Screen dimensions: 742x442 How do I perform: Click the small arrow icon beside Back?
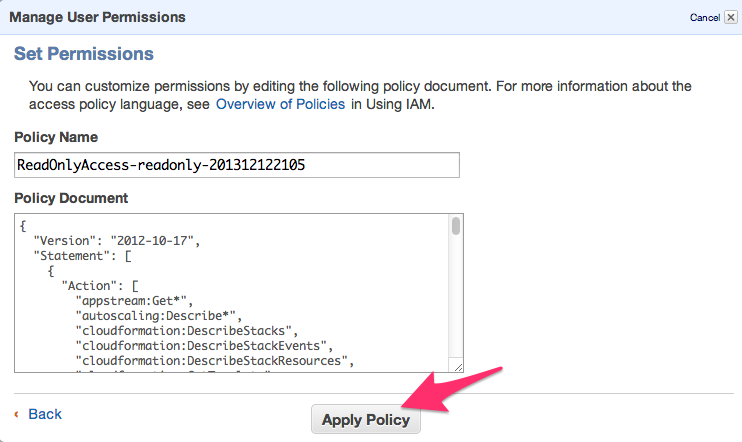(x=17, y=414)
